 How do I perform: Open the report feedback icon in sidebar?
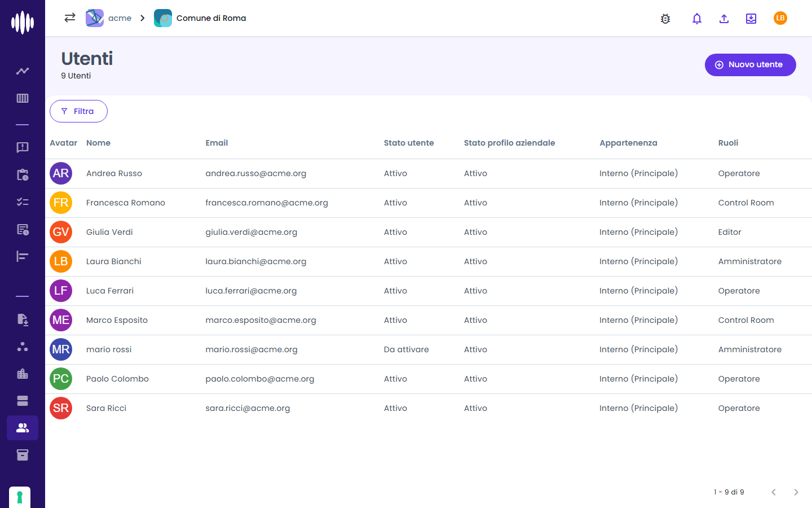click(x=23, y=147)
